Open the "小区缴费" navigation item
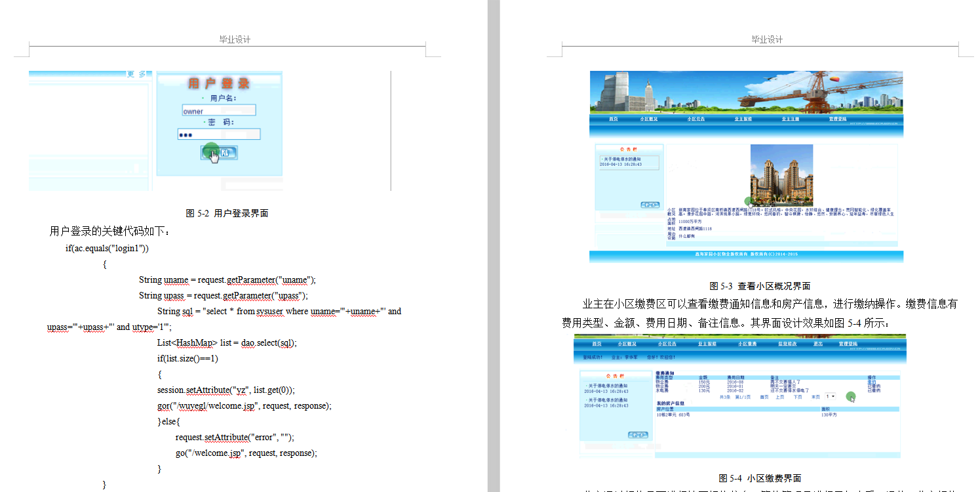This screenshot has height=492, width=980. tap(747, 343)
